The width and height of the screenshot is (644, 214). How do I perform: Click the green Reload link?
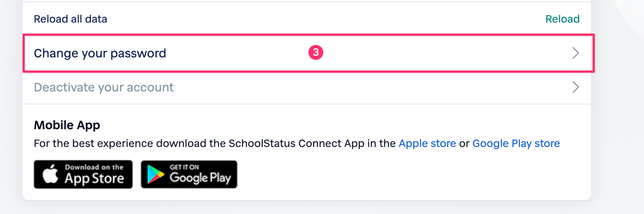tap(562, 19)
